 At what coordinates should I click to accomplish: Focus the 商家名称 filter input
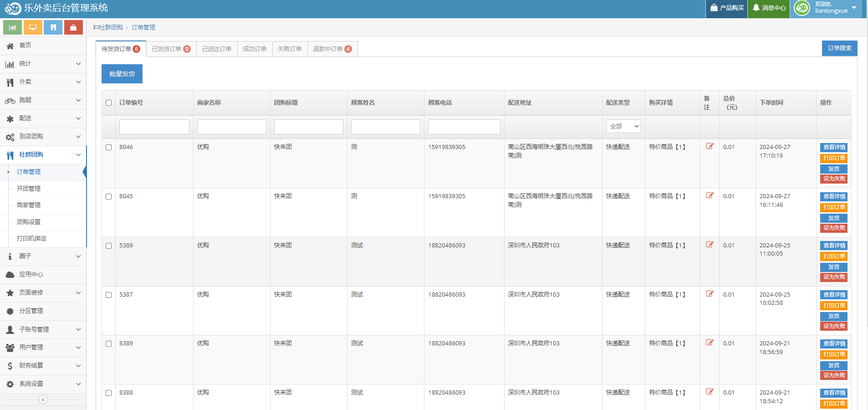[232, 127]
